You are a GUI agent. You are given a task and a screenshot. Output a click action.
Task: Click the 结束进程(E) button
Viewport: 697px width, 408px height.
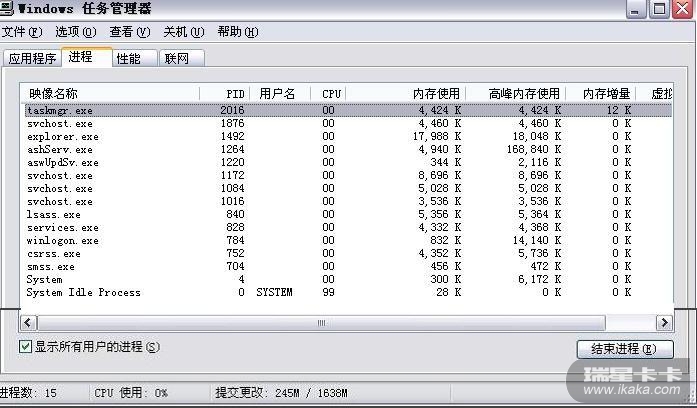coord(625,349)
